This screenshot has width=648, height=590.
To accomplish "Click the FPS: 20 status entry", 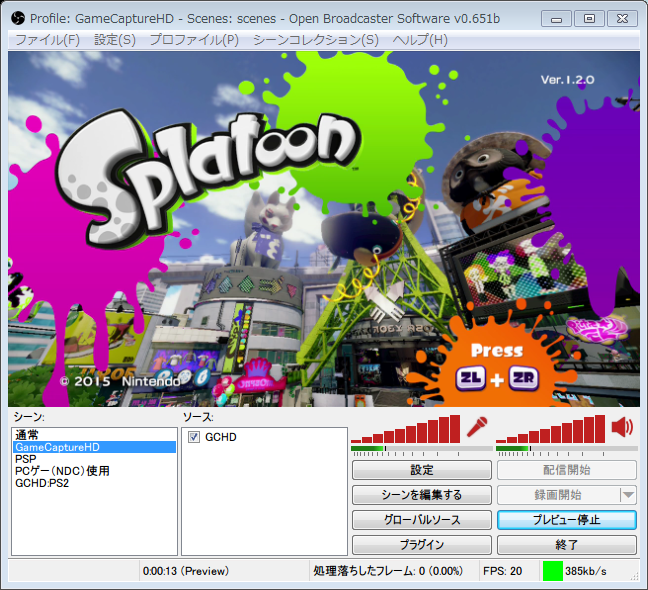I will (x=502, y=571).
